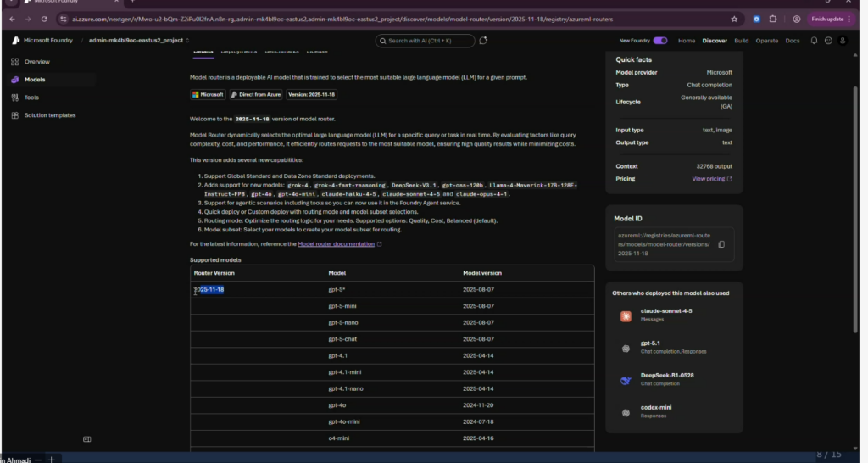Image resolution: width=868 pixels, height=463 pixels.
Task: Click the Tools icon in the sidebar
Action: pyautogui.click(x=15, y=98)
